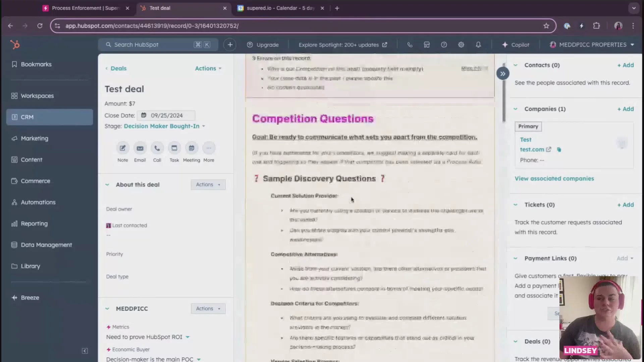Open the marketplace icon
644x362 pixels.
tap(427, 45)
